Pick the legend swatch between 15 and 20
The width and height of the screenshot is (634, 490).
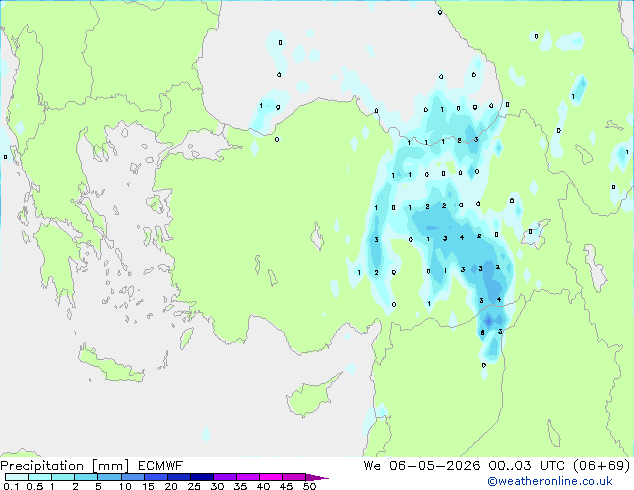tap(156, 477)
